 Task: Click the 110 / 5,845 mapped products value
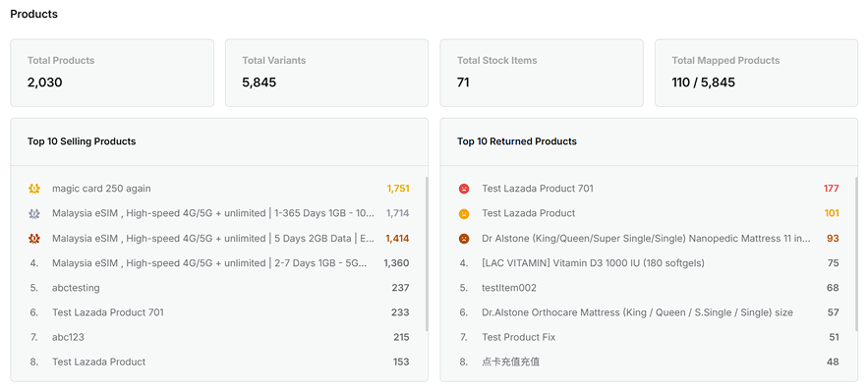(704, 83)
